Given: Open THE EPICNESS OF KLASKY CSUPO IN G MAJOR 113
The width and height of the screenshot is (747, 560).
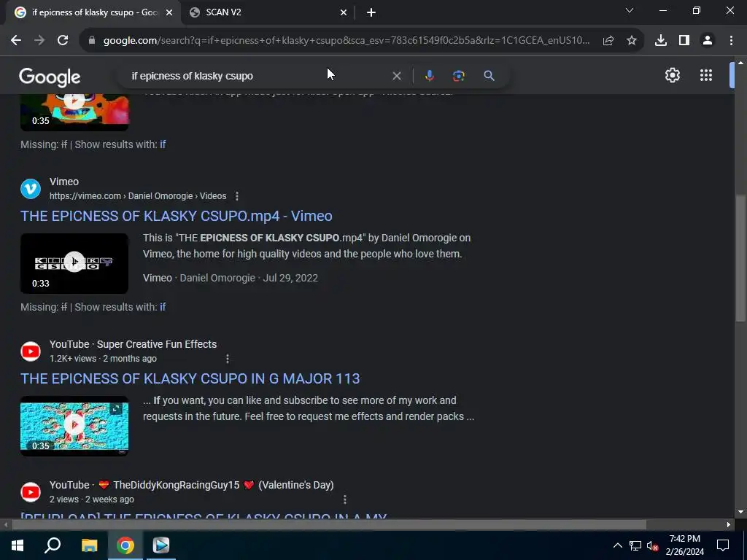Looking at the screenshot, I should pyautogui.click(x=190, y=378).
